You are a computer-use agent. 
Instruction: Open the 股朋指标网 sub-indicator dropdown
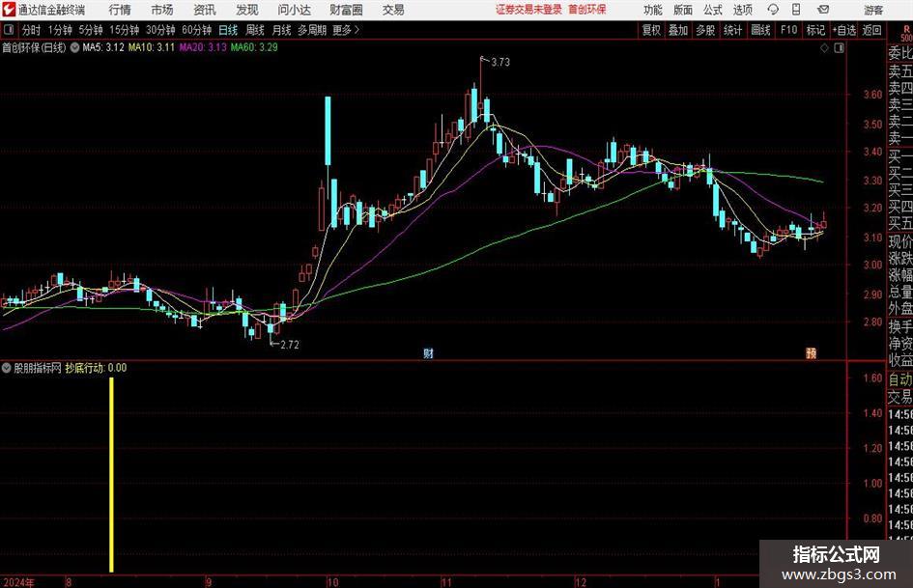point(7,368)
